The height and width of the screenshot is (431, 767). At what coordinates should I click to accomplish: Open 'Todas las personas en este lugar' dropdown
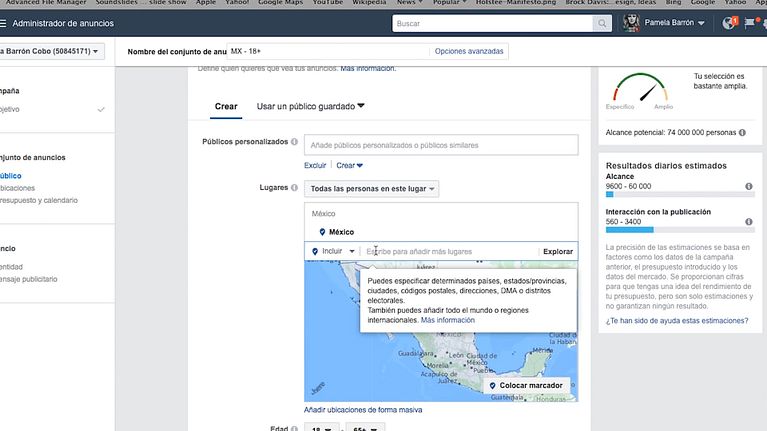(371, 188)
